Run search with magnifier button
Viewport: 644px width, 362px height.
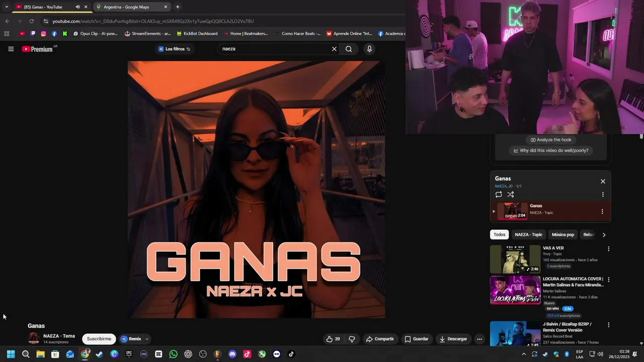pos(349,49)
